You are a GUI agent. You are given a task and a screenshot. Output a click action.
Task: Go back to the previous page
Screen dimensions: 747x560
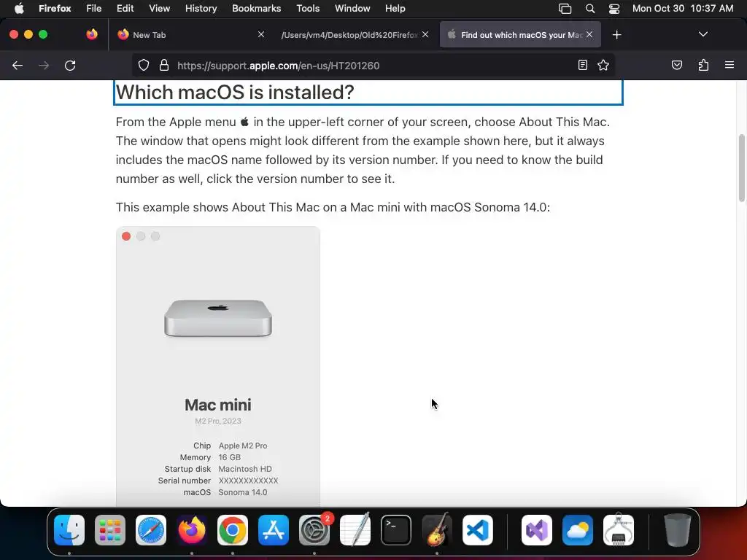point(18,66)
